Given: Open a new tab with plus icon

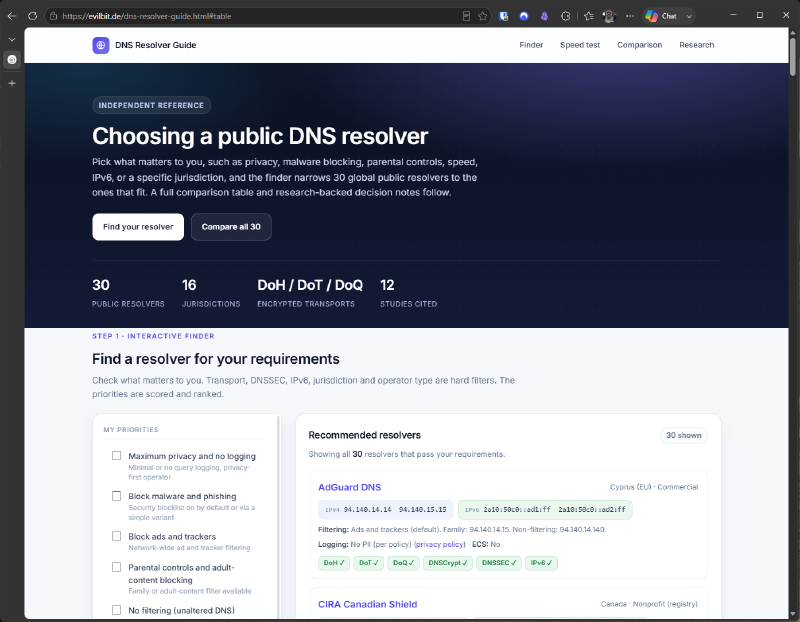Looking at the screenshot, I should click(12, 83).
